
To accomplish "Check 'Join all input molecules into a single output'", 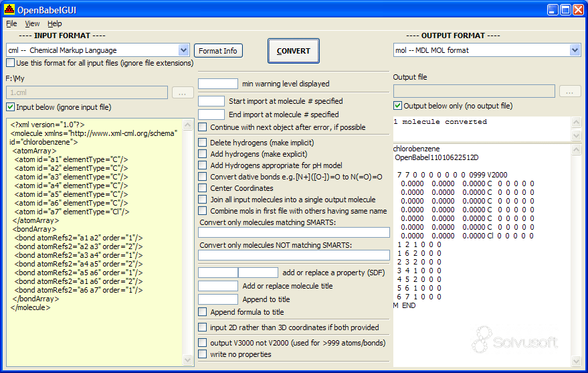I will point(203,200).
